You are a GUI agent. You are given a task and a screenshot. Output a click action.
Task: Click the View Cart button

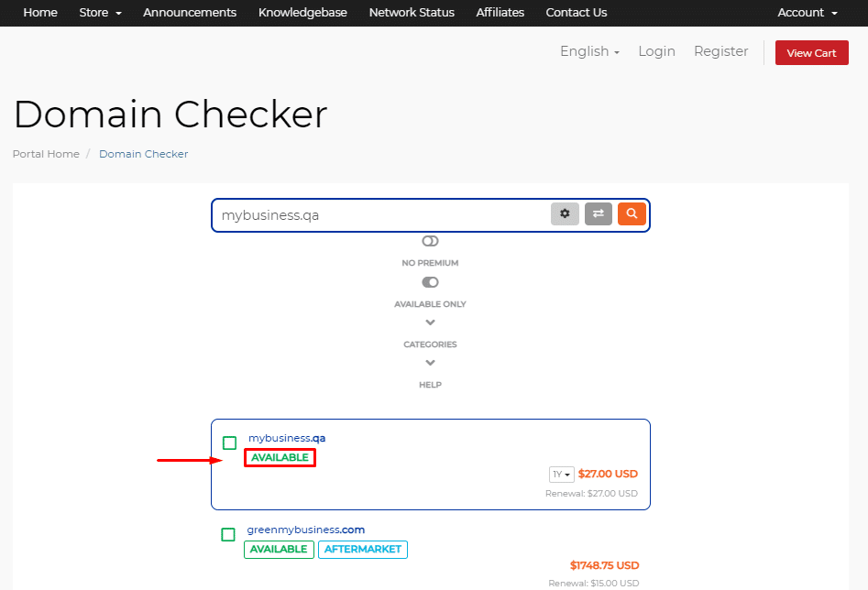[x=811, y=52]
